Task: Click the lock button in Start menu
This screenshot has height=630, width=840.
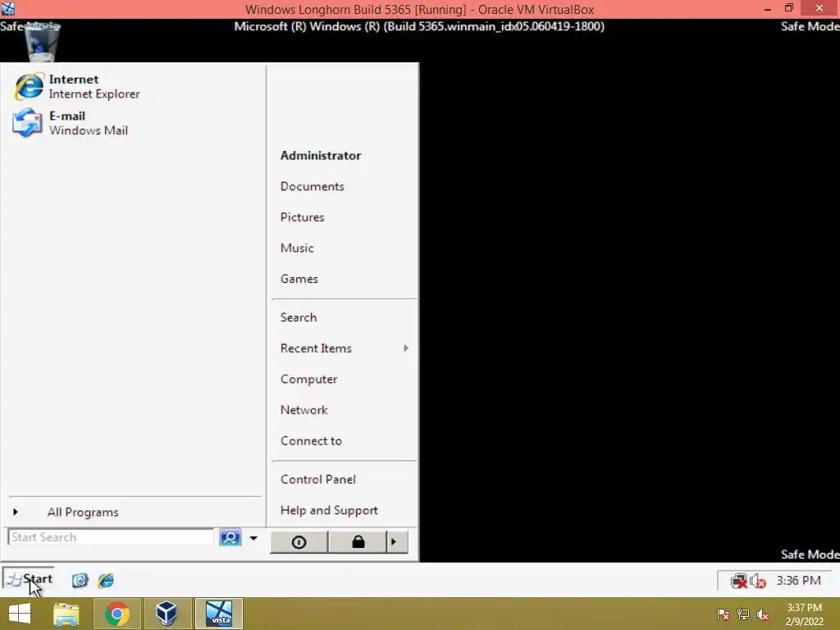Action: 358,542
